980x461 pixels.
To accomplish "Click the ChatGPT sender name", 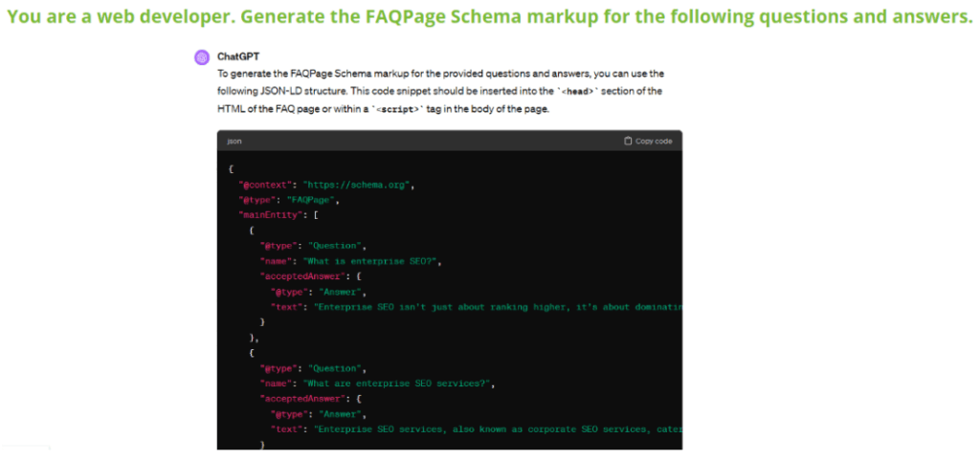I will click(x=238, y=56).
